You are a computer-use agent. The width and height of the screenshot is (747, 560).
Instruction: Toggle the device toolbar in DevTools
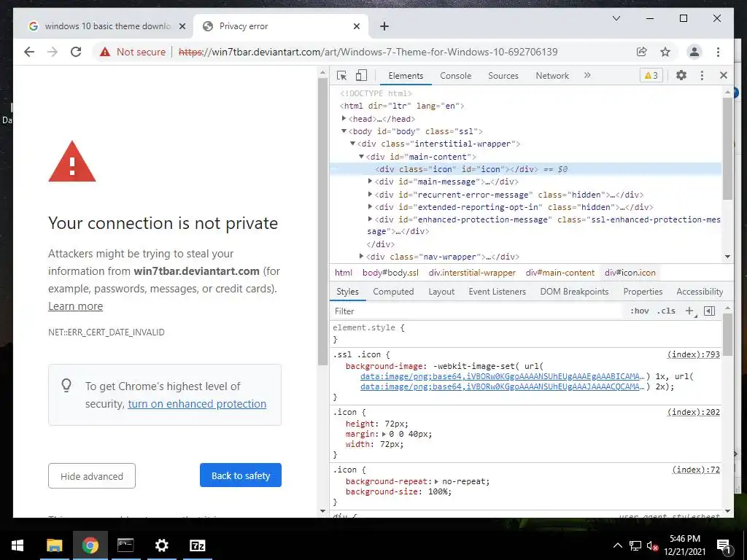coord(361,75)
